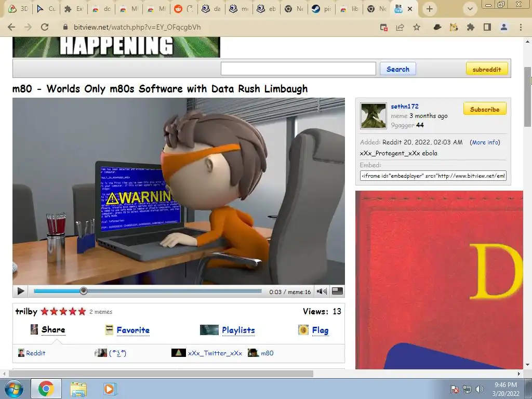Viewport: 532px width, 399px height.
Task: Click the network tray icon
Action: pyautogui.click(x=467, y=389)
